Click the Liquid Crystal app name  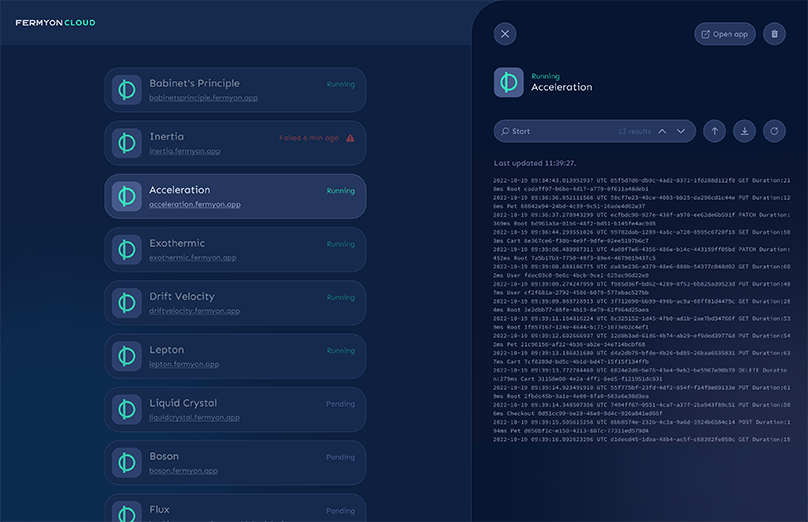183,403
